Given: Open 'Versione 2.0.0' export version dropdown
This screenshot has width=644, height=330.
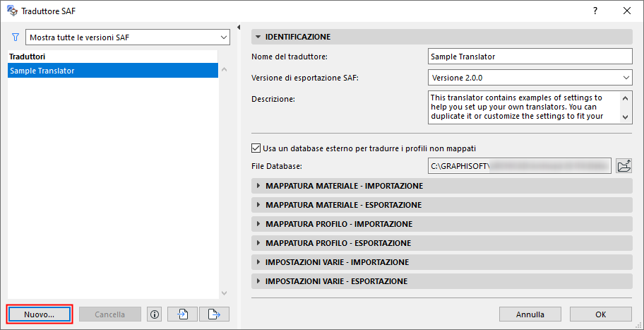Looking at the screenshot, I should [x=530, y=77].
